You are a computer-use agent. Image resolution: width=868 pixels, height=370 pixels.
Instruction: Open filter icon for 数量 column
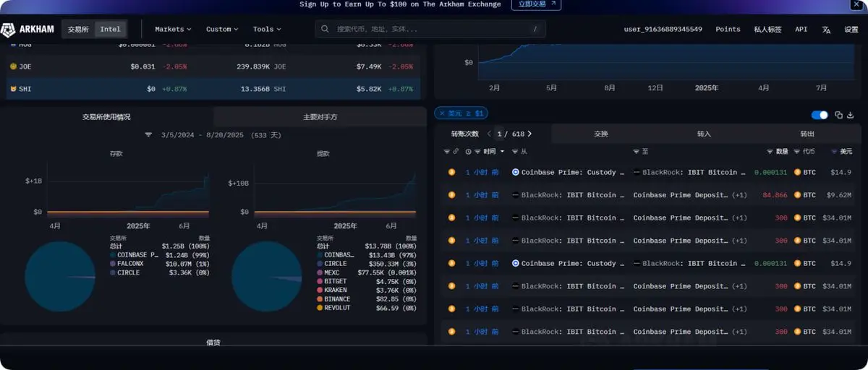coord(770,152)
